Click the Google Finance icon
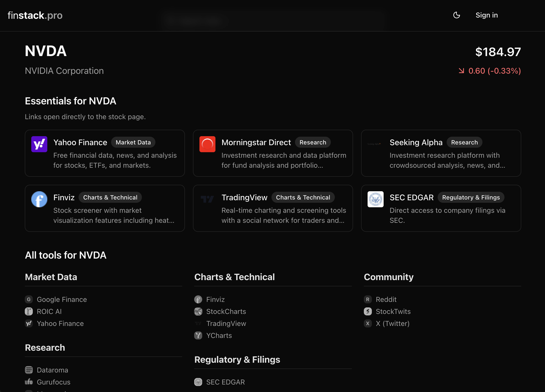This screenshot has width=545, height=392. click(29, 299)
